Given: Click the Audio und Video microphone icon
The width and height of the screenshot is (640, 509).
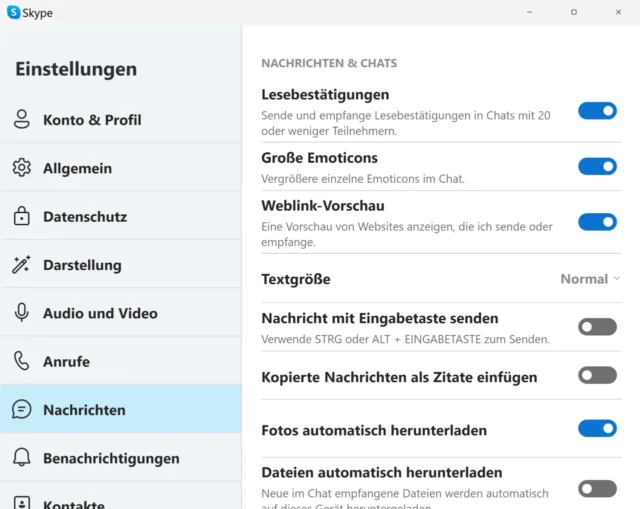Looking at the screenshot, I should 22,313.
